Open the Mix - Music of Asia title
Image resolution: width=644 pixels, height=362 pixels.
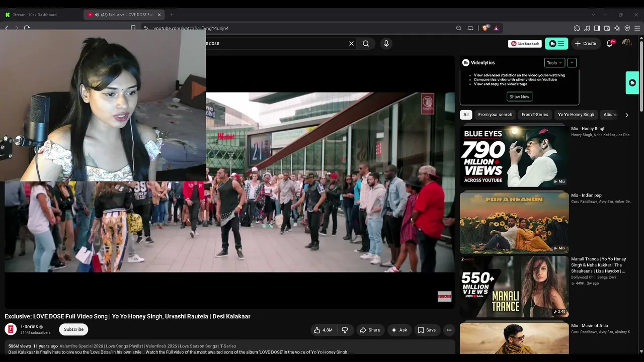[590, 326]
